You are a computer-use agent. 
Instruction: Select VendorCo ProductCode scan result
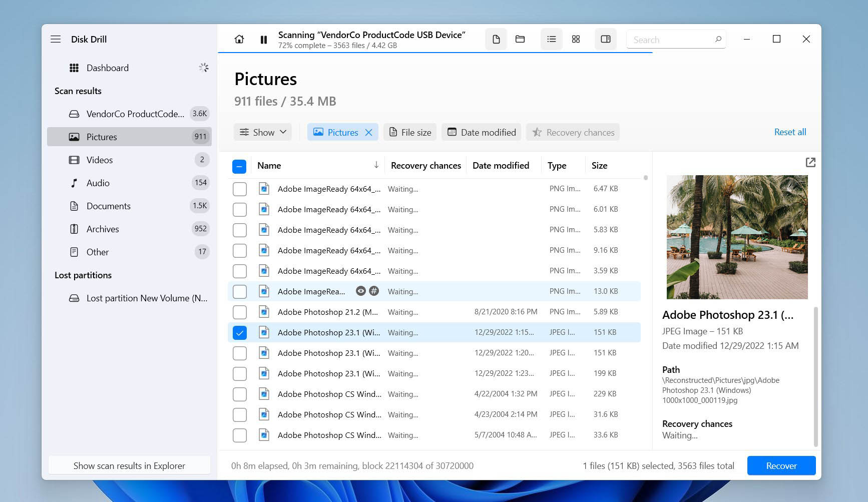click(x=130, y=114)
